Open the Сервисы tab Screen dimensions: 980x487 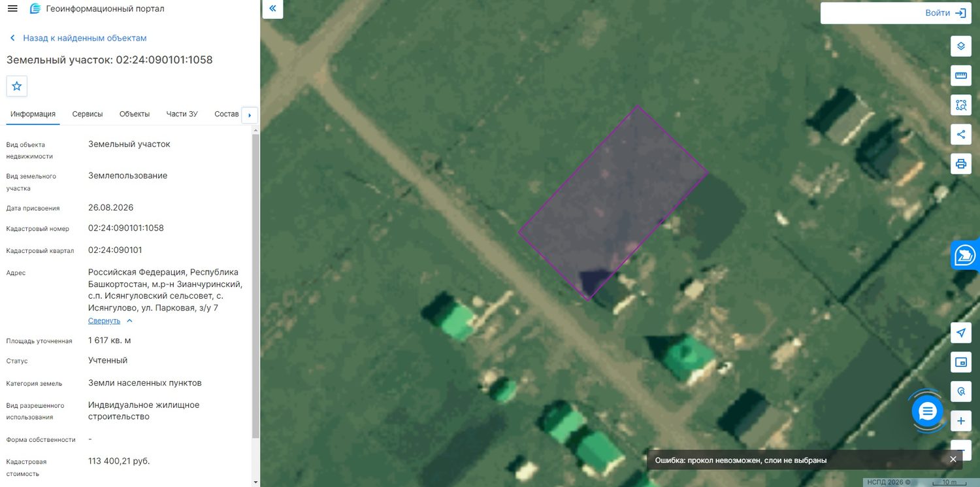click(x=88, y=114)
